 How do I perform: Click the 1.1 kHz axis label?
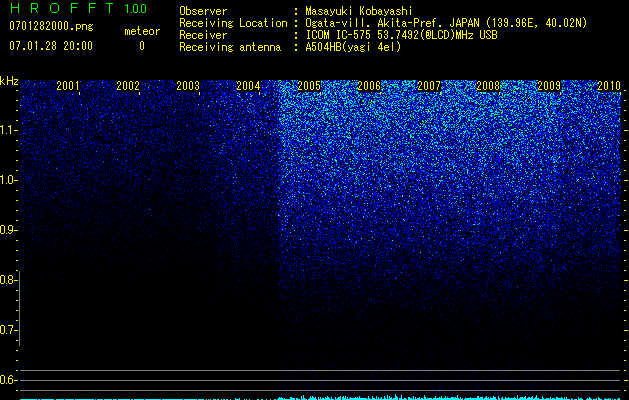(x=9, y=130)
